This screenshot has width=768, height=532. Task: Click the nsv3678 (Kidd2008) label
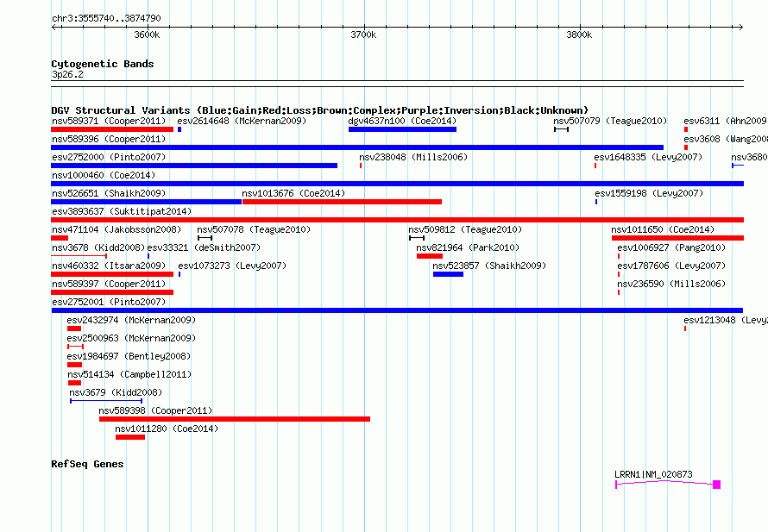click(x=98, y=247)
